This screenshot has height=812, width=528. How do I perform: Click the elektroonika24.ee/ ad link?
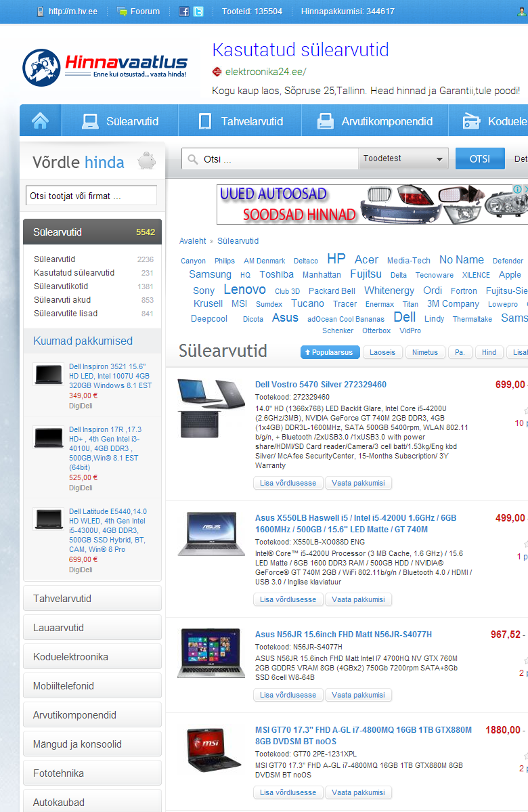(x=265, y=72)
